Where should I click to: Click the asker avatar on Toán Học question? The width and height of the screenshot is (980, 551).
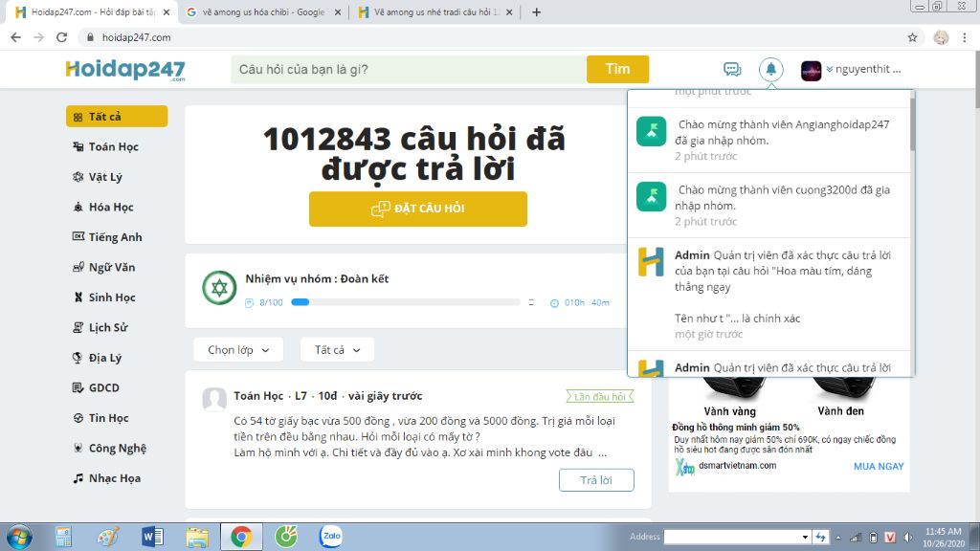[214, 399]
